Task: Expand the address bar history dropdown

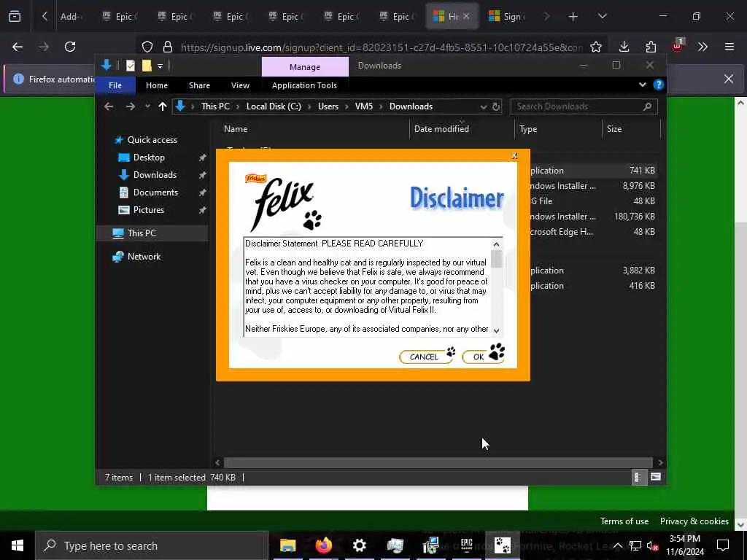Action: [x=483, y=106]
